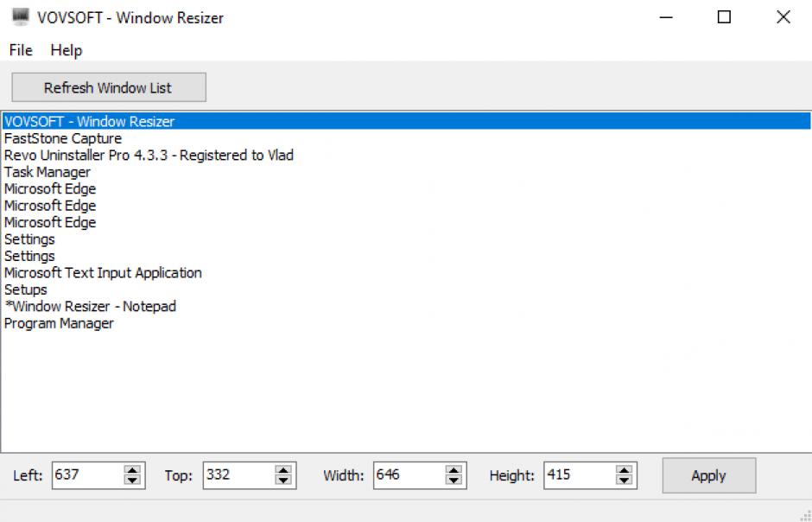Open the Help menu

tap(67, 50)
